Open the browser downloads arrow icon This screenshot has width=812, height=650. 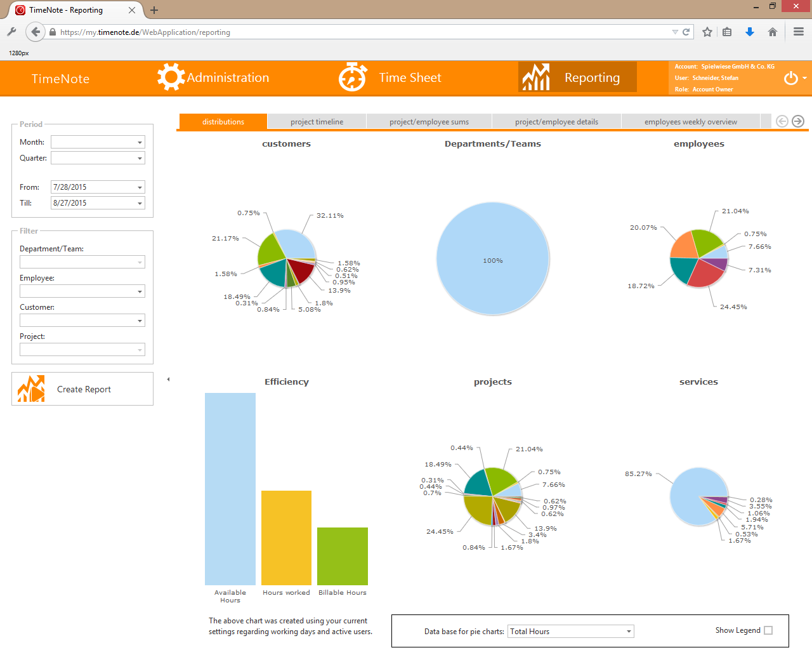pyautogui.click(x=749, y=32)
